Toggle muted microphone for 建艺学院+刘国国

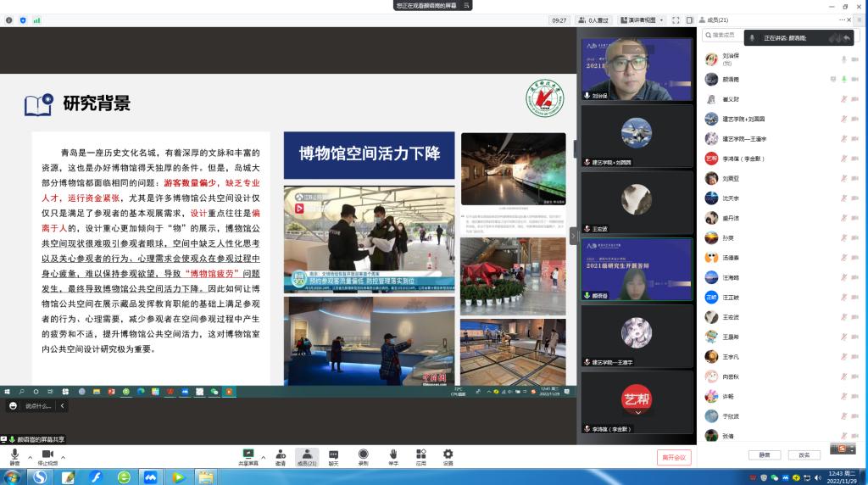coord(843,119)
